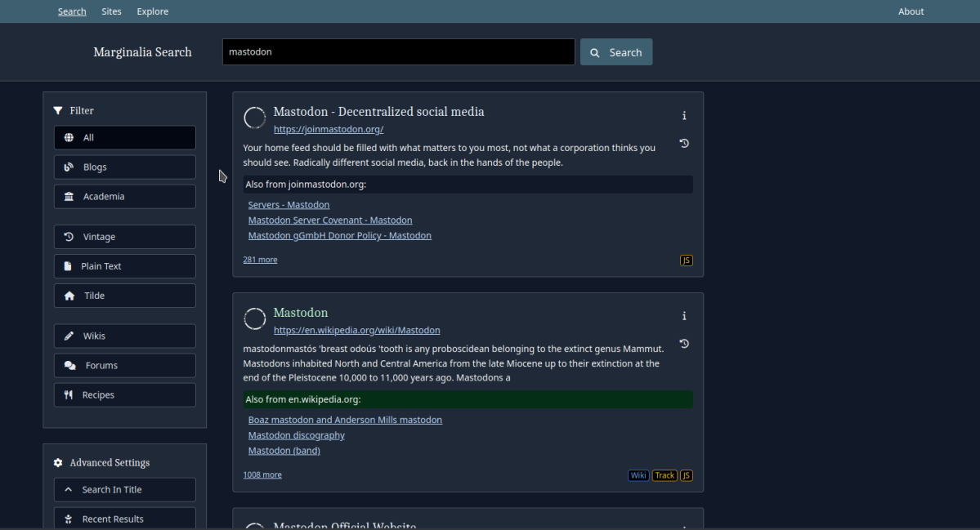Open the en.wikipedia.org/wiki/Mastodon link
980x530 pixels.
point(357,330)
